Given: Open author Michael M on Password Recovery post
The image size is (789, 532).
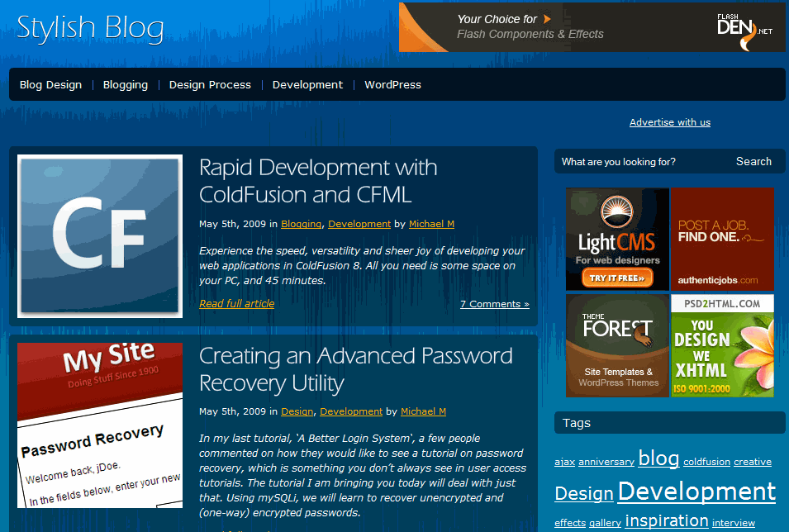Looking at the screenshot, I should (x=423, y=411).
